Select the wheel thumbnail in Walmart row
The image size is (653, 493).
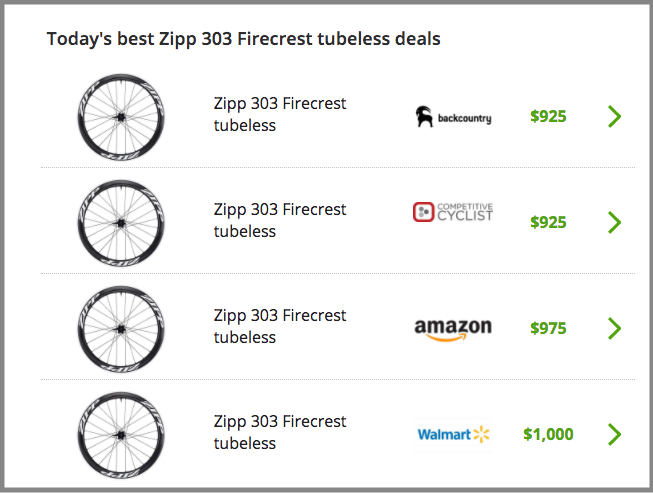click(121, 435)
